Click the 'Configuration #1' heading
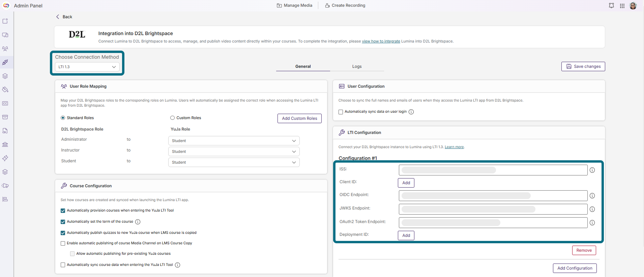Viewport: 644px width, 277px height. coord(358,158)
